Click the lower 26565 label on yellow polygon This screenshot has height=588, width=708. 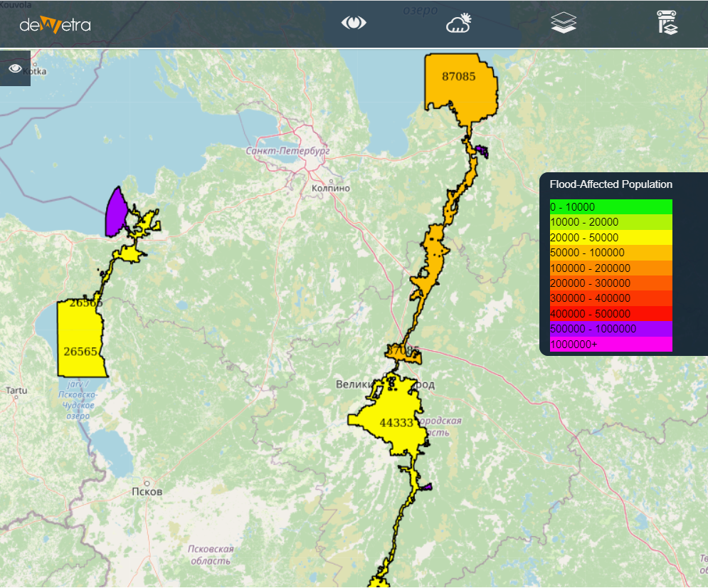click(80, 352)
